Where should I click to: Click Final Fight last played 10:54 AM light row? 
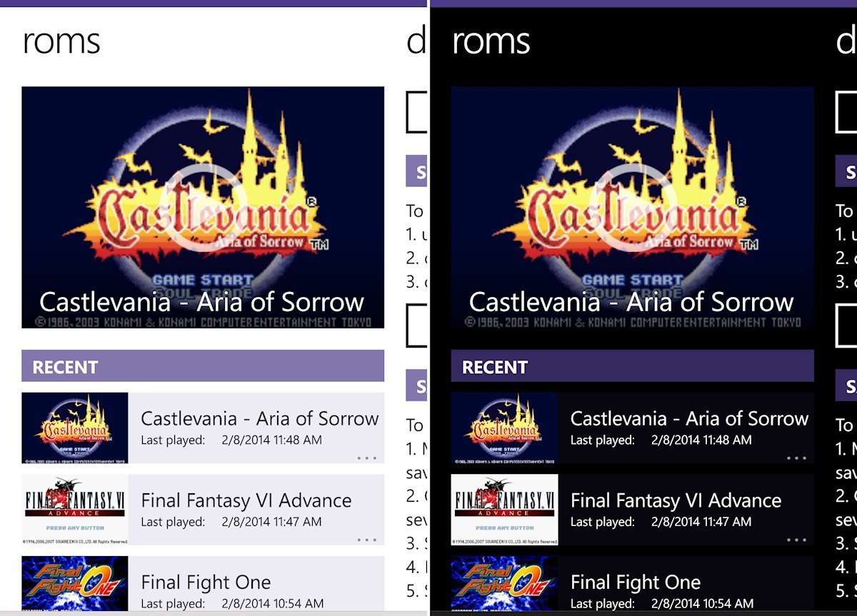(232, 604)
